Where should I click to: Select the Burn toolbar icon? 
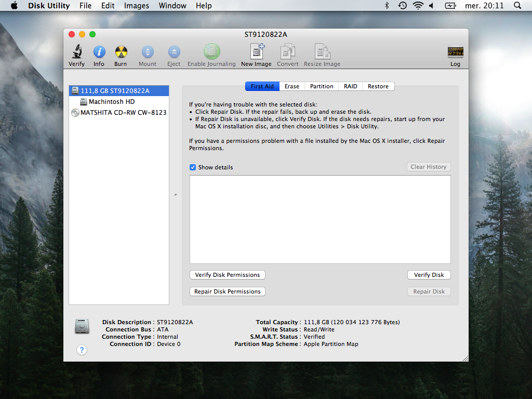click(x=121, y=52)
